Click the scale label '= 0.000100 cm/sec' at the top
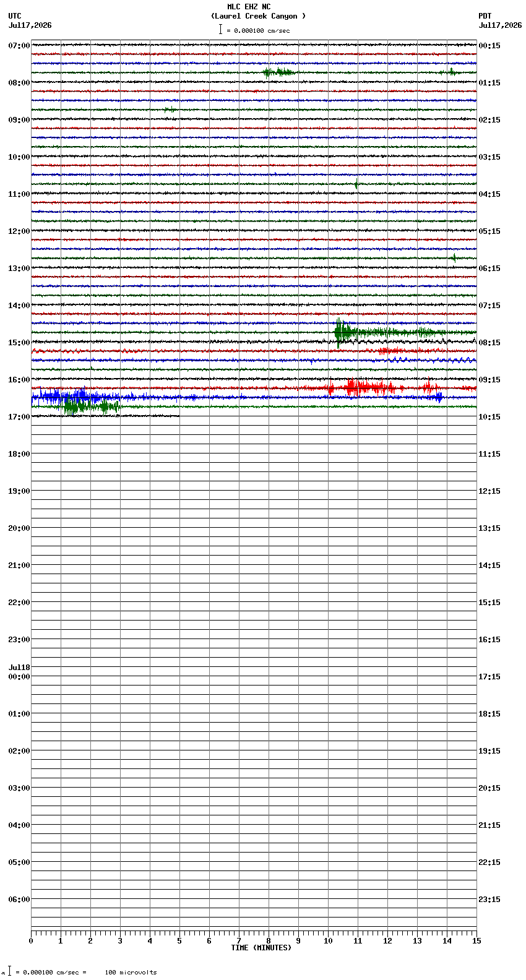The image size is (526, 980). [258, 30]
